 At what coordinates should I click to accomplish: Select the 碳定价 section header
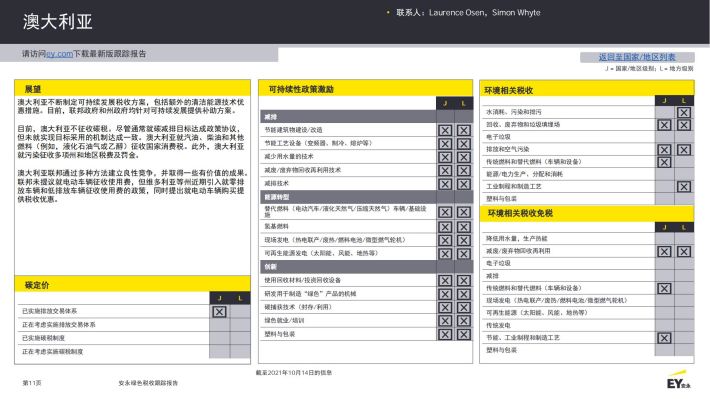click(x=132, y=285)
